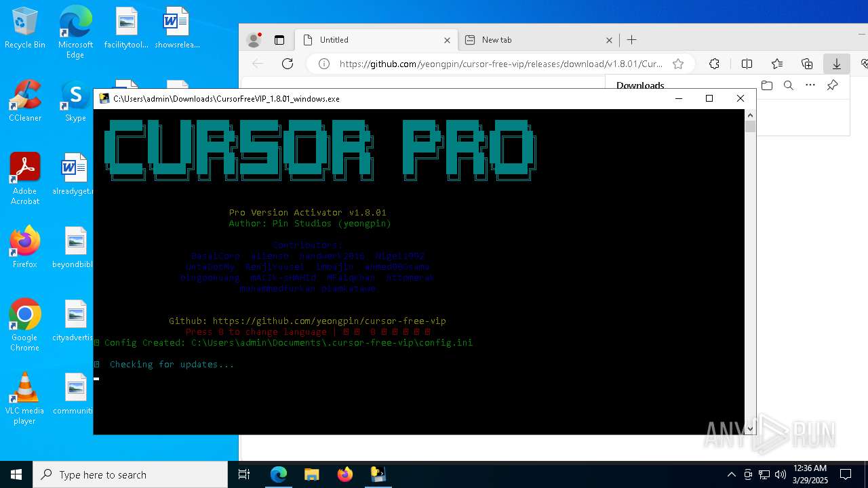This screenshot has width=868, height=488.
Task: Open the downloads folder in the Downloads panel
Action: [x=767, y=85]
